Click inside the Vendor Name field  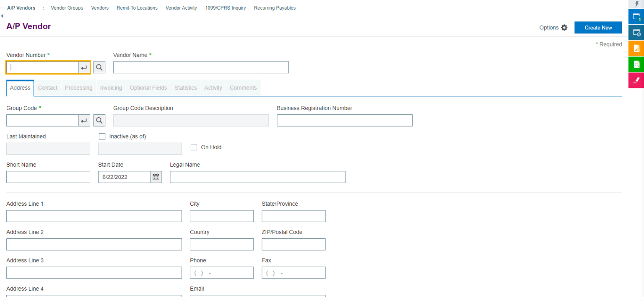click(200, 67)
